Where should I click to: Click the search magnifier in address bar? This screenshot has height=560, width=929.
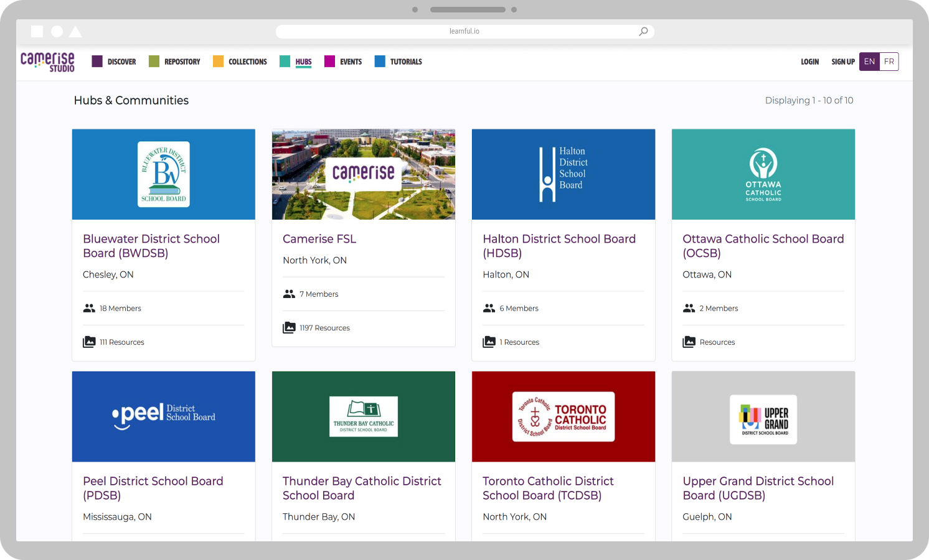pyautogui.click(x=643, y=31)
